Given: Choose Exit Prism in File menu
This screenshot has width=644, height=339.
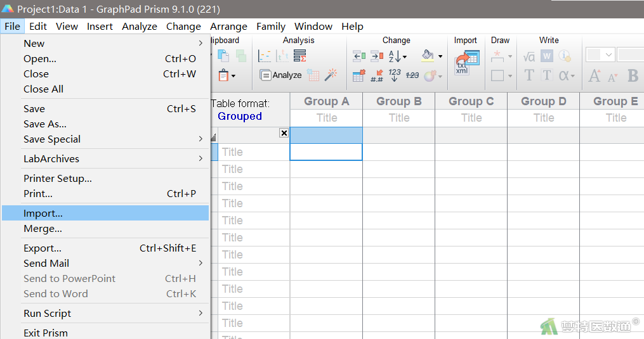Looking at the screenshot, I should click(x=105, y=333).
